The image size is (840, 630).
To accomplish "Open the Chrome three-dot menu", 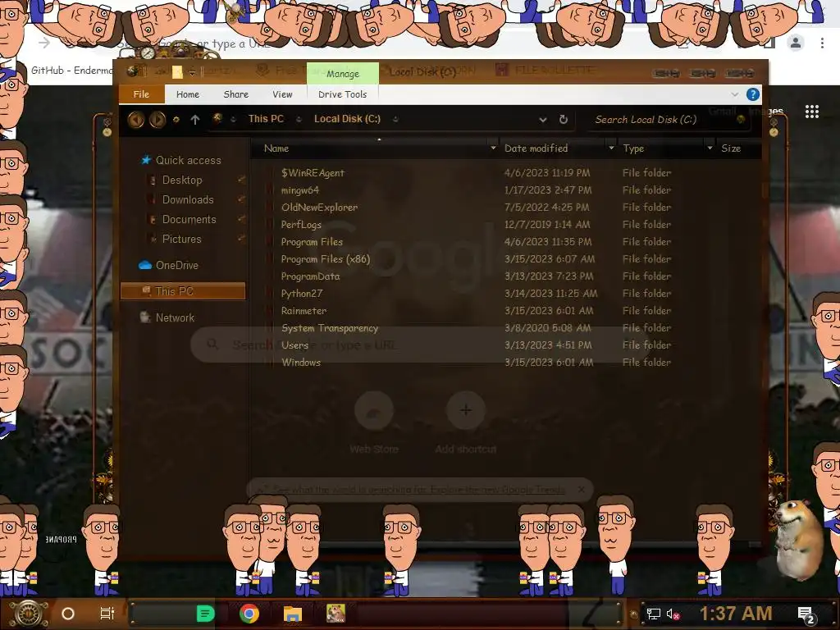I will click(x=822, y=43).
